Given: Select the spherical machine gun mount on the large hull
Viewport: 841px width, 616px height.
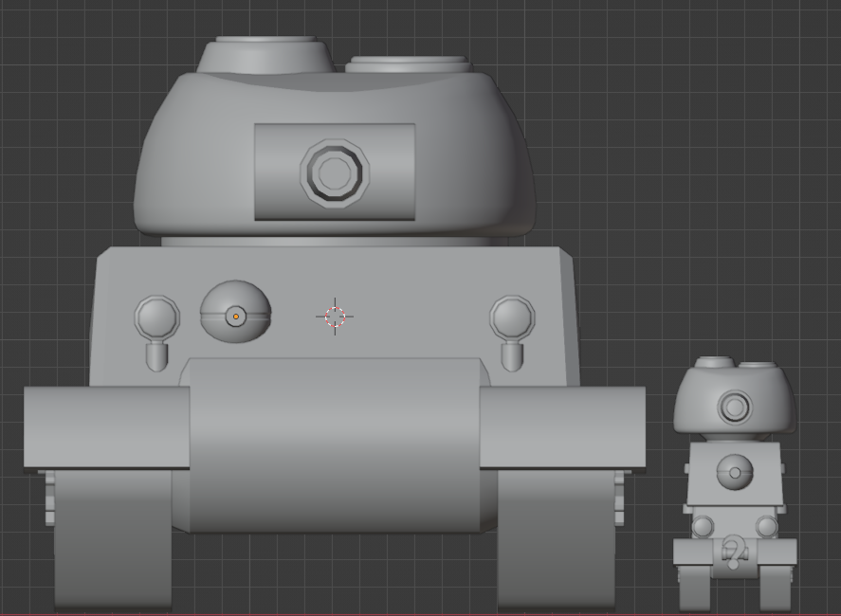Looking at the screenshot, I should 235,312.
